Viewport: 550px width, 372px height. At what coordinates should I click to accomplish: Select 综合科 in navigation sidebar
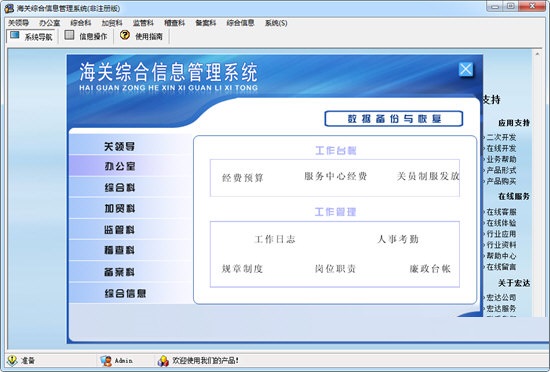[x=120, y=187]
